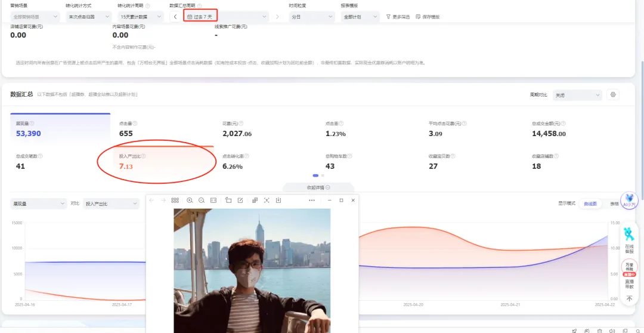Open the 转化统计方式 dropdown showing 末次点击归因
Image resolution: width=644 pixels, height=333 pixels.
[x=89, y=17]
